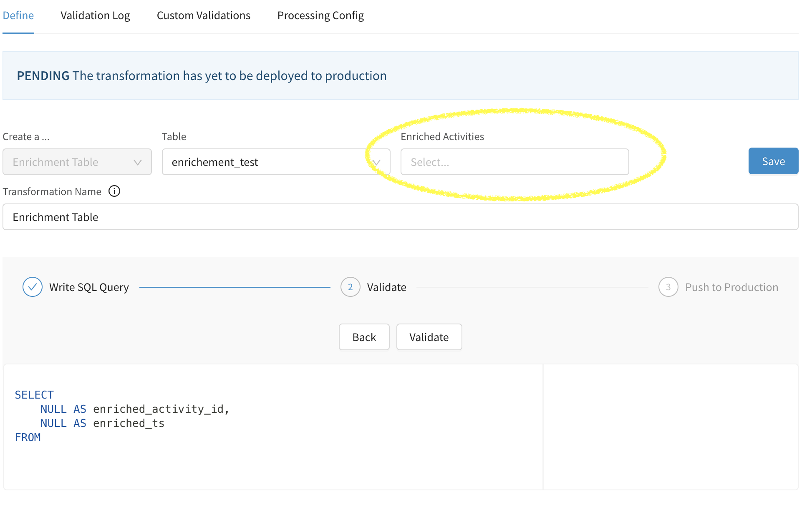Screen dimensions: 812x512
Task: Click the Transformation Name info icon
Action: (x=114, y=191)
